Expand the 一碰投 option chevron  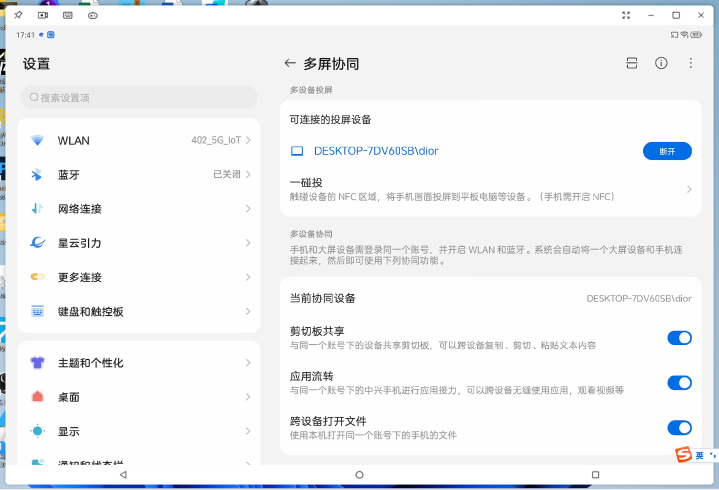coord(689,189)
